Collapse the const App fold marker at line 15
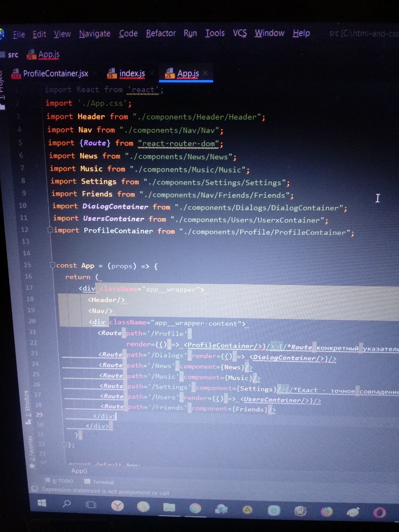 52,265
